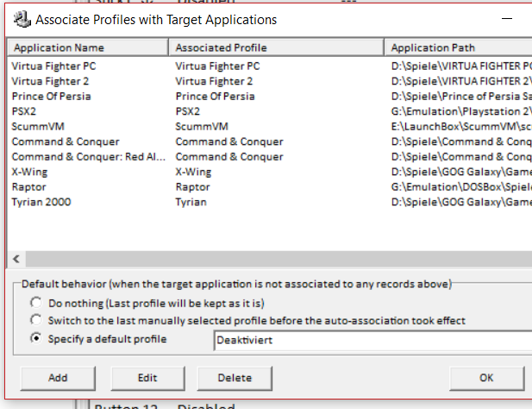Select Command & Conquer: Red Al... row
The image size is (532, 409).
click(89, 157)
